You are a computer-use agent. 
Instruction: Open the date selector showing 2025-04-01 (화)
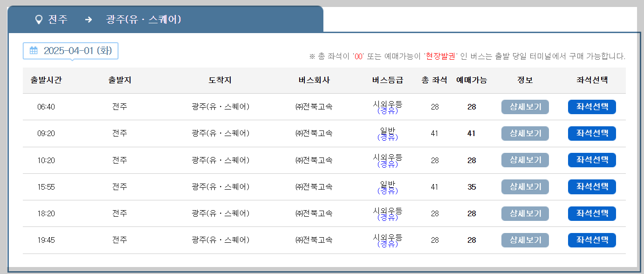tap(70, 51)
